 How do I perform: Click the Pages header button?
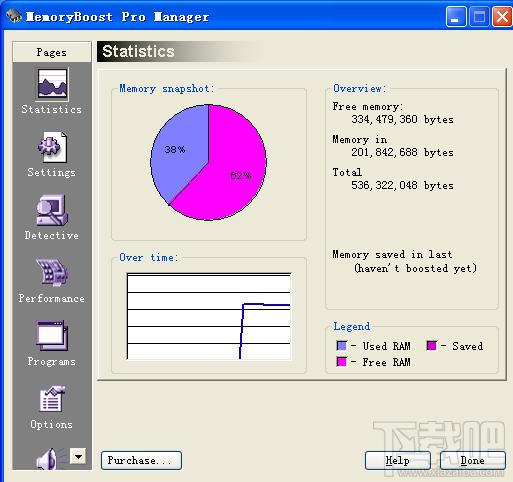tap(52, 52)
